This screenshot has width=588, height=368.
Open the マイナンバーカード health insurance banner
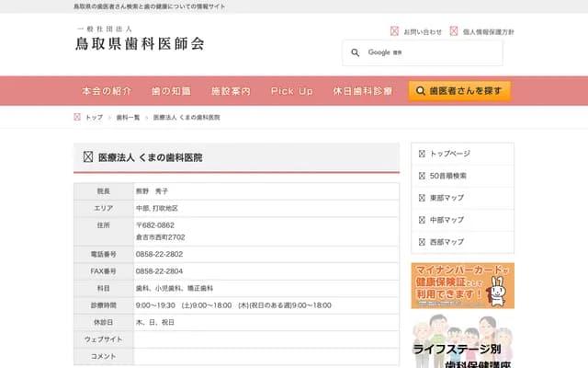(462, 286)
